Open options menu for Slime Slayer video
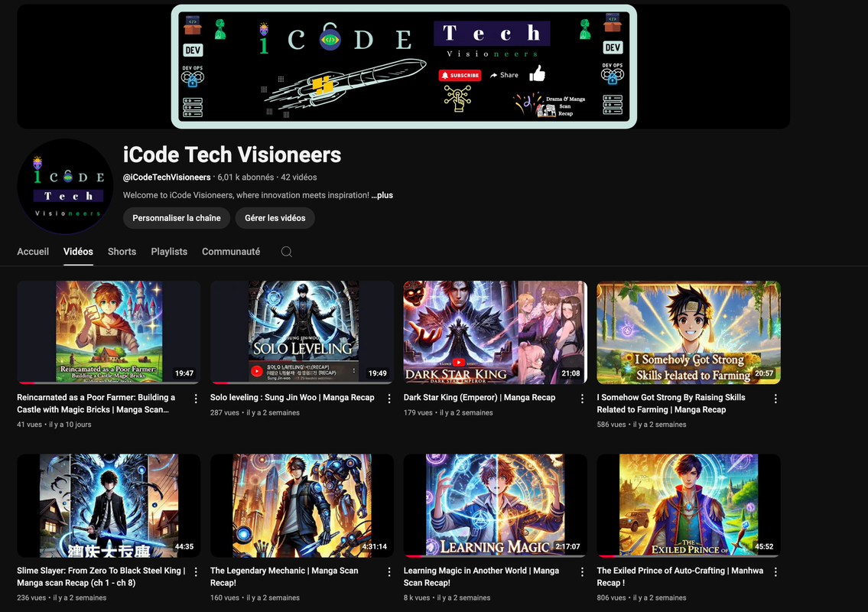The image size is (868, 612). pyautogui.click(x=196, y=572)
